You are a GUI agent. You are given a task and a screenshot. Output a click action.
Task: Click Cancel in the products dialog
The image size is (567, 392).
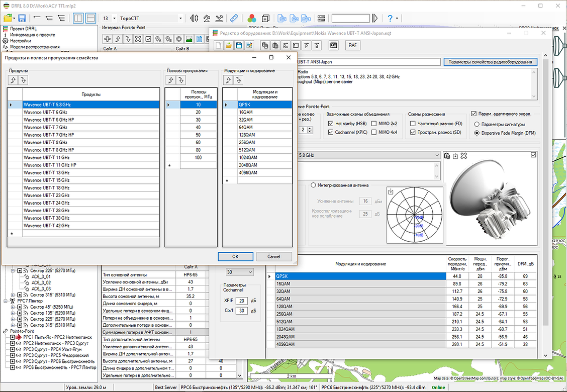tap(274, 256)
